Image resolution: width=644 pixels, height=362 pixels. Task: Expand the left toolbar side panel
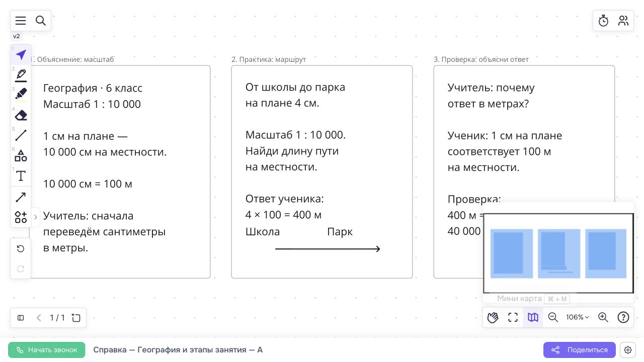pyautogui.click(x=36, y=217)
